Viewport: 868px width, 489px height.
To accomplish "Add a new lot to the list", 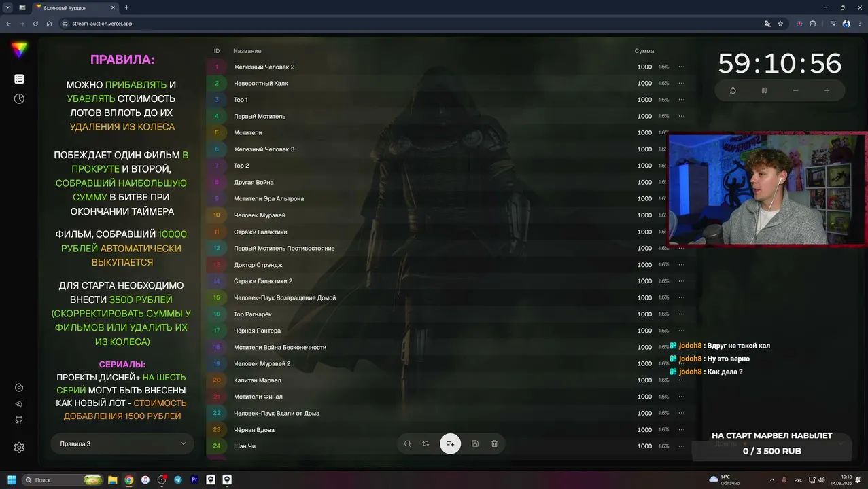I will tap(450, 443).
